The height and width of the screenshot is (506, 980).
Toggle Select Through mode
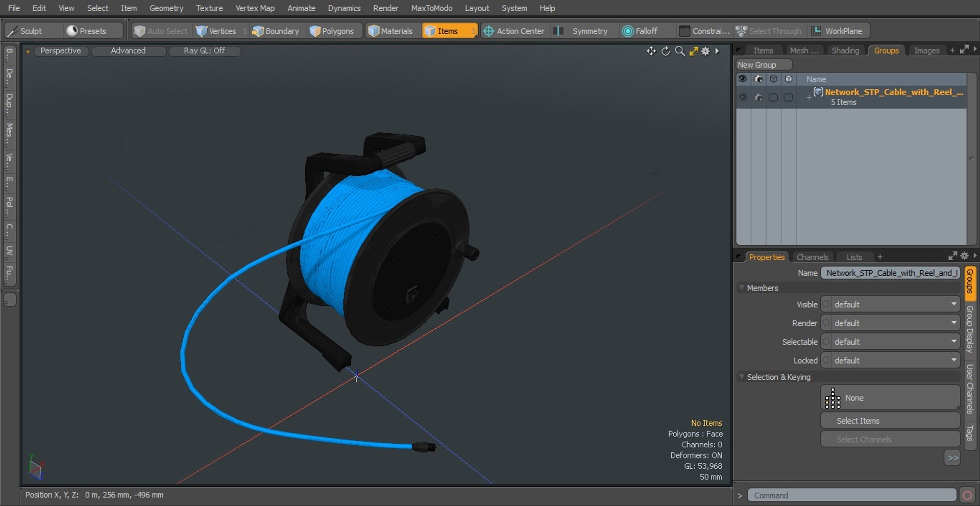pos(770,31)
